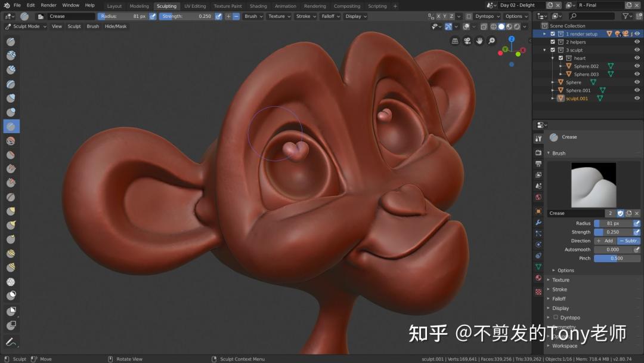Open the Texture dropdown in header

coord(279,17)
